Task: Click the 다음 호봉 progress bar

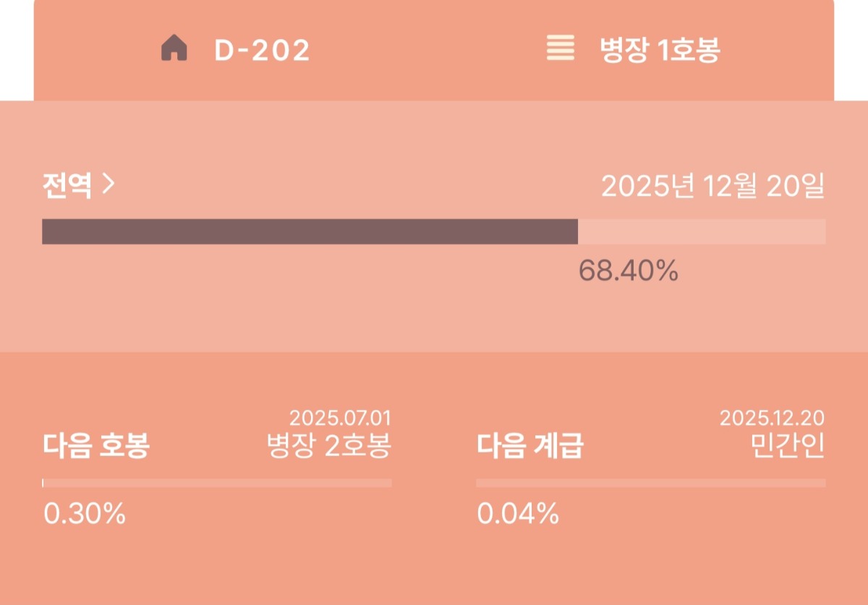Action: tap(217, 483)
